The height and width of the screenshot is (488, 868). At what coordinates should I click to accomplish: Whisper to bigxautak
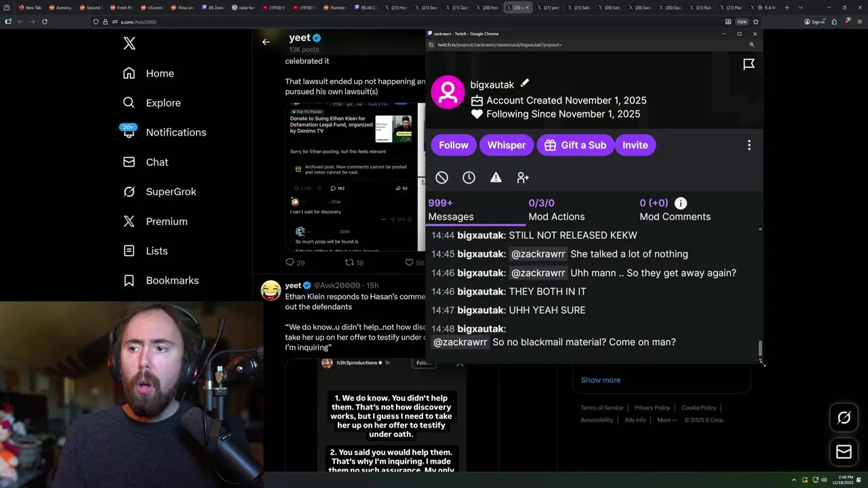click(x=507, y=145)
